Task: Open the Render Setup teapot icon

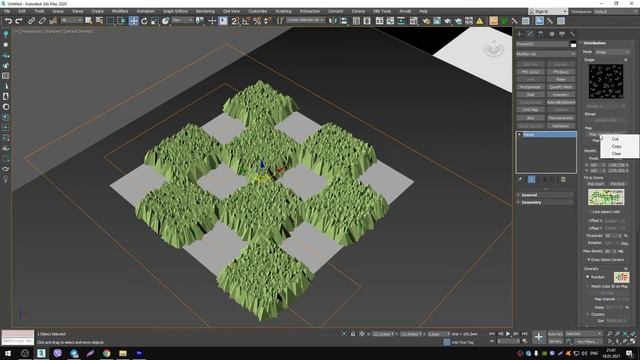Action: coord(426,20)
